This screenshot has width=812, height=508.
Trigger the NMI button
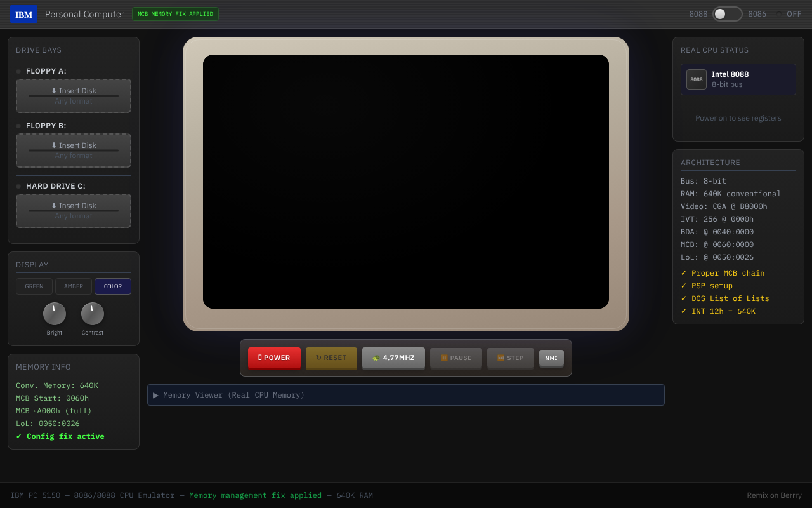[551, 358]
